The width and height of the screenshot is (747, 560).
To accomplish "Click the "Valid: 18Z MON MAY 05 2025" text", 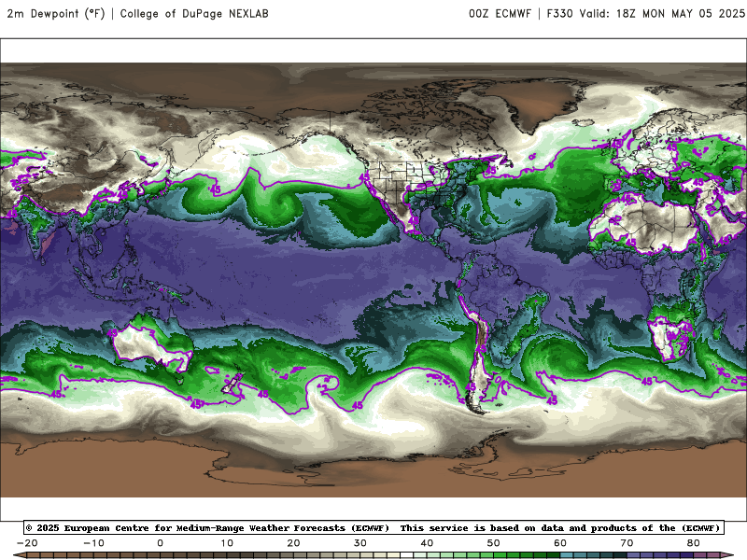I will coord(662,13).
